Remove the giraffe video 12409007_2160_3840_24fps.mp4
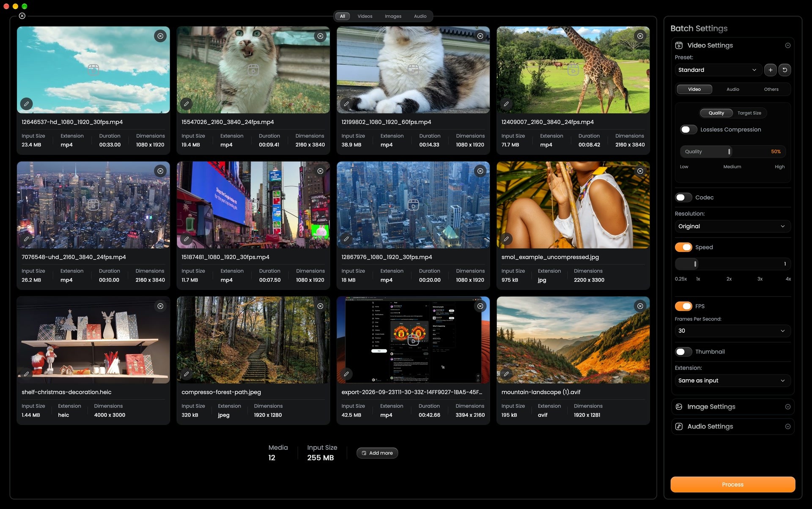812x509 pixels. point(640,36)
